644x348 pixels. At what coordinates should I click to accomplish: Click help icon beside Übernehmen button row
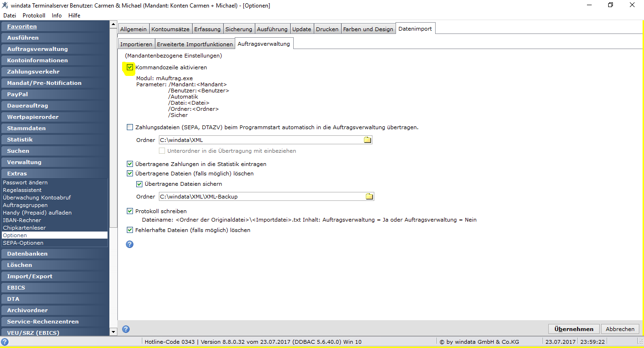click(126, 329)
